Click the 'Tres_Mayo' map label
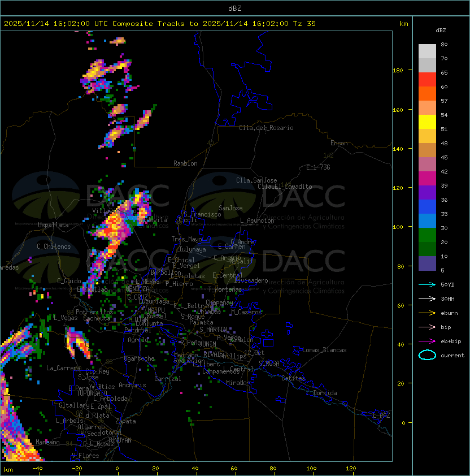The width and height of the screenshot is (470, 476). [186, 239]
